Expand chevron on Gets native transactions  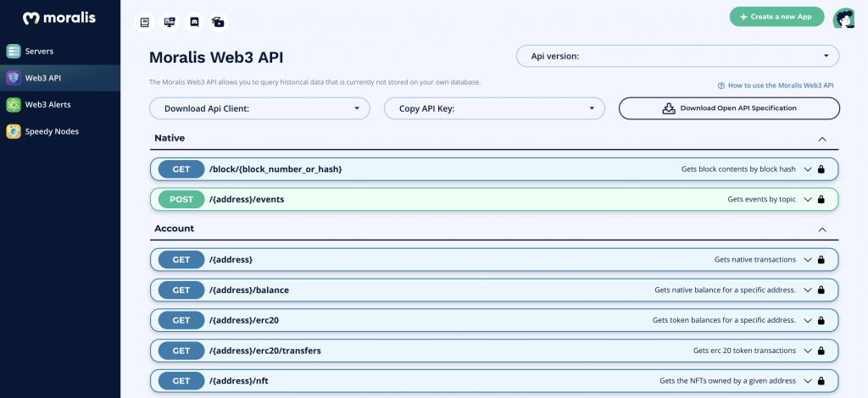[x=808, y=259]
